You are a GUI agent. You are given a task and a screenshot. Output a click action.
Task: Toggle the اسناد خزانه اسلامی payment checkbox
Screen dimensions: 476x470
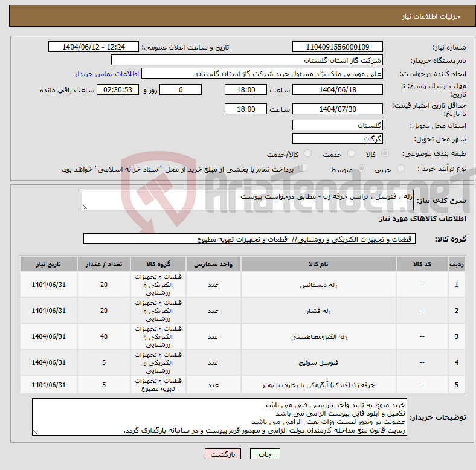[302, 168]
